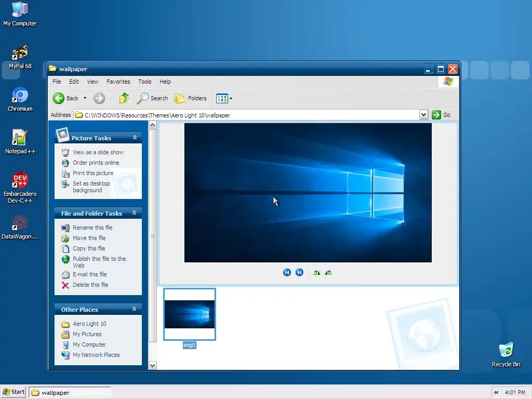Click the greyed Forward arrow button

[x=99, y=98]
